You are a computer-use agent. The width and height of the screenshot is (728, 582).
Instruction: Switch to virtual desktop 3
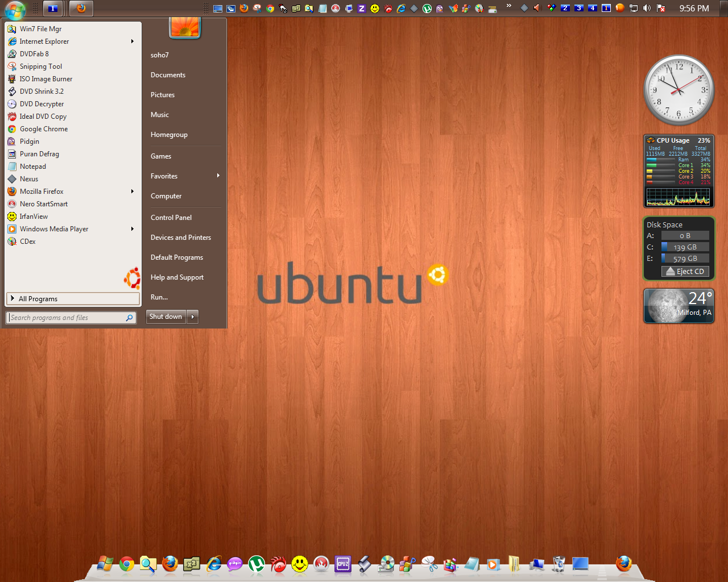[578, 8]
